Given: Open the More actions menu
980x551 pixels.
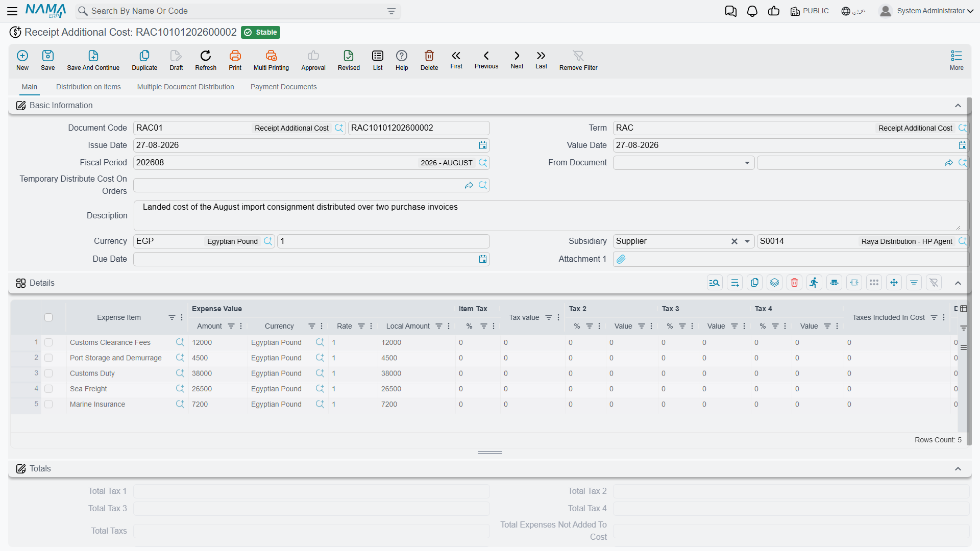Looking at the screenshot, I should 957,60.
